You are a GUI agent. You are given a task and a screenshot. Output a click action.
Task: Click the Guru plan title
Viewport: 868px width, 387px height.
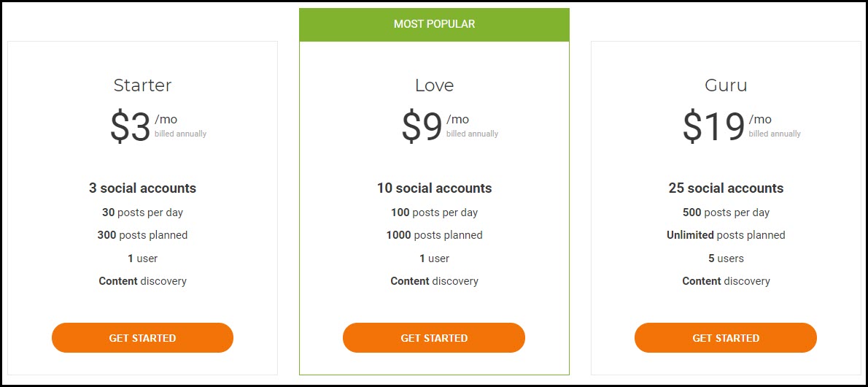[726, 85]
